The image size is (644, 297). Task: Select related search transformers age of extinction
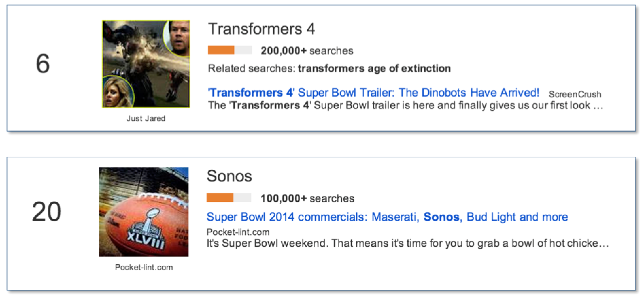(374, 69)
